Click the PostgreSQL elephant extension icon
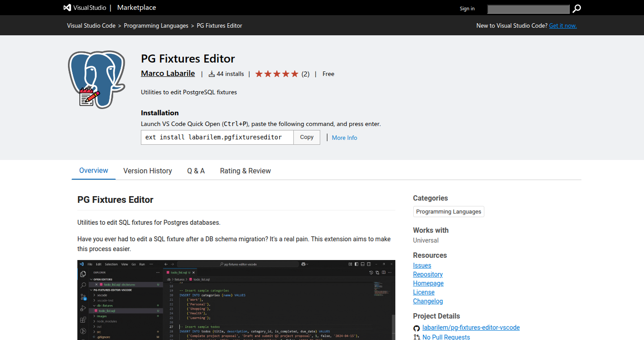 (97, 80)
